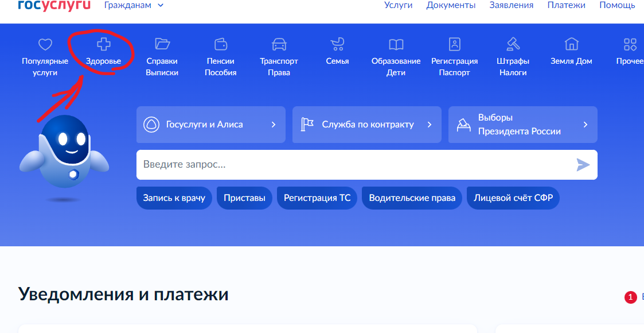The image size is (644, 333).
Task: Click the Популярные услуги heart icon
Action: point(44,43)
